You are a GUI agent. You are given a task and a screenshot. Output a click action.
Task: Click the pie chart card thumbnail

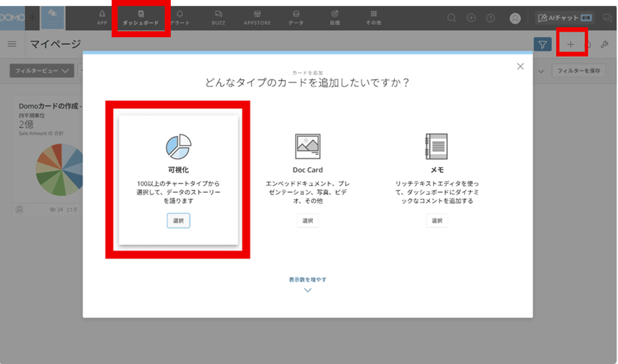(x=60, y=169)
